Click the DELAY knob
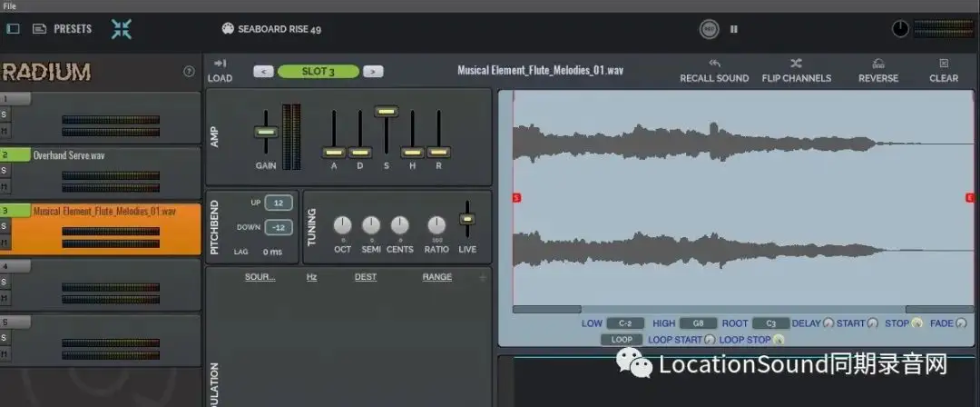The image size is (980, 407). (828, 323)
